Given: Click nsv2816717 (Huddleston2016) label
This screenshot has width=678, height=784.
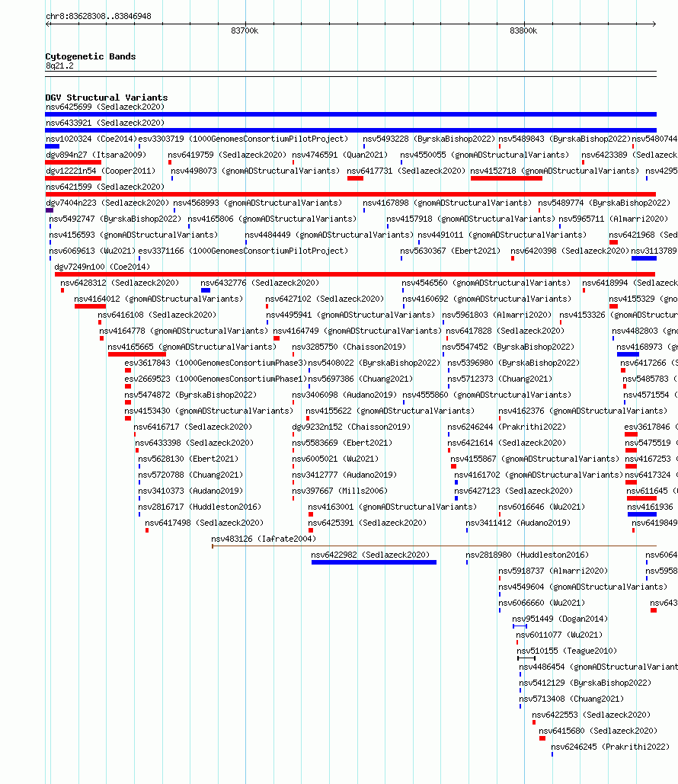Looking at the screenshot, I should [x=200, y=507].
